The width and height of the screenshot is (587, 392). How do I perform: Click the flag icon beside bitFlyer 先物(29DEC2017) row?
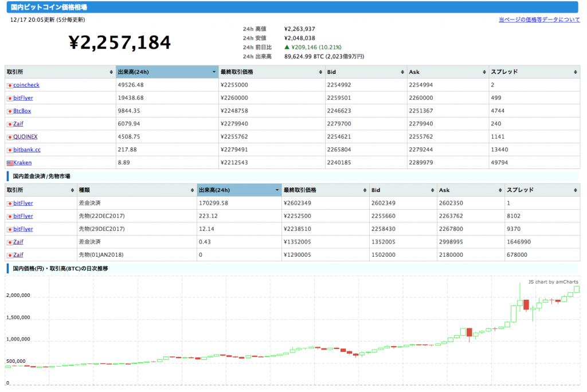[10, 229]
